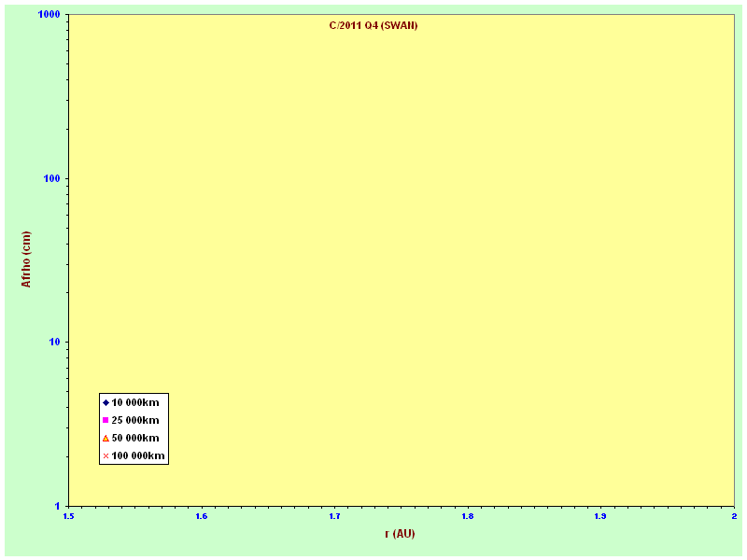The image size is (747, 560).
Task: Click the 1.9 x-axis tick label
Action: [600, 517]
